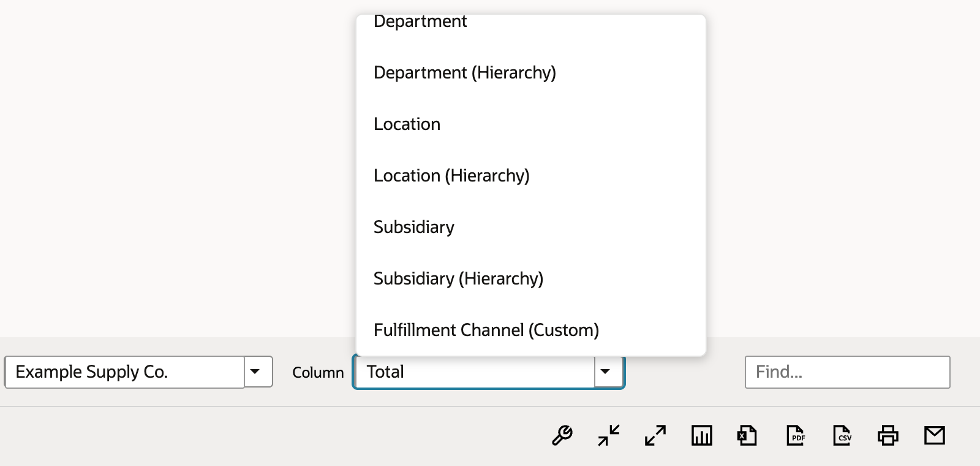Toggle the Column dropdown arrow
The image size is (980, 466).
[x=608, y=372]
